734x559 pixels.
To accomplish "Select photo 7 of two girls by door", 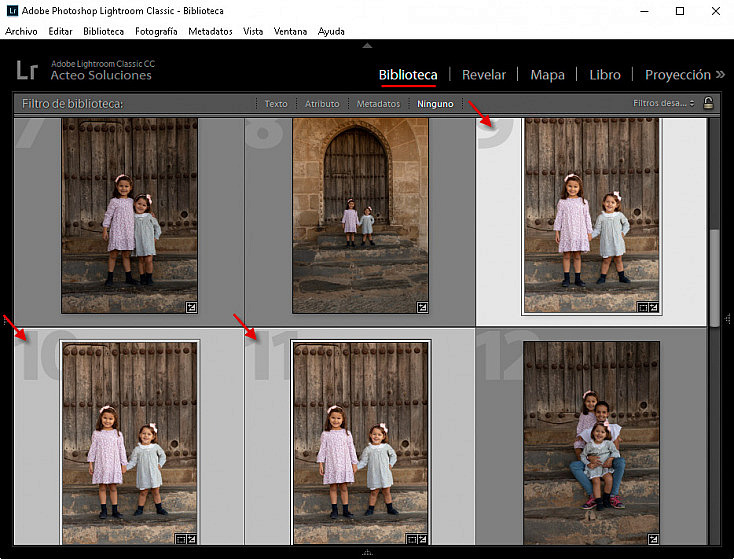I will (129, 215).
